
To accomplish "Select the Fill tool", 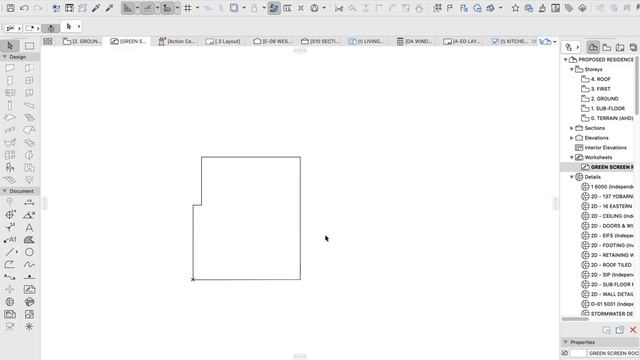I will pyautogui.click(x=29, y=240).
